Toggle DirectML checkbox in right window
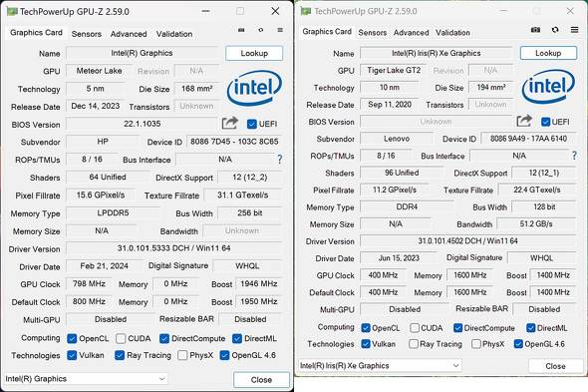Viewport: 588px width, 392px height. coord(530,328)
